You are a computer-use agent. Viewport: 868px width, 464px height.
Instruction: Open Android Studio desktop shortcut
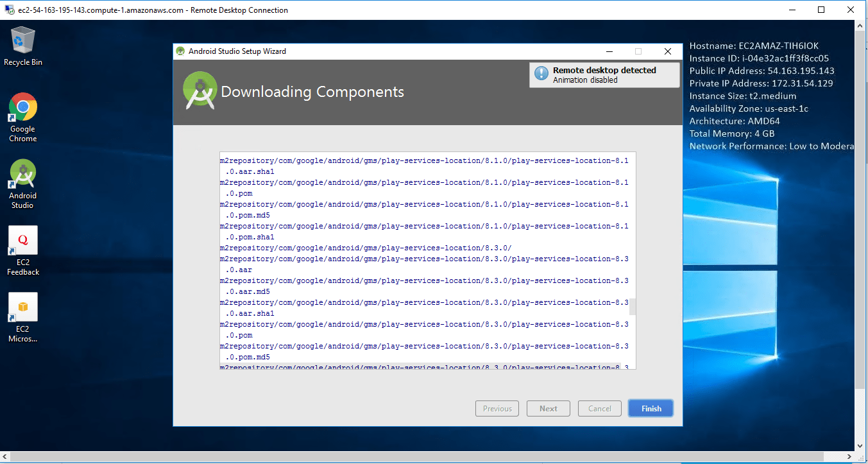[x=22, y=175]
